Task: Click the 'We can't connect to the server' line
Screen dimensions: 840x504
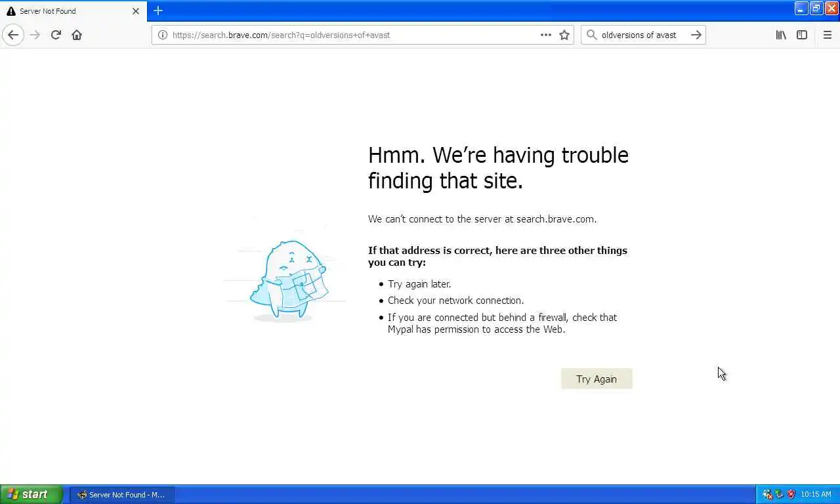Action: point(482,219)
